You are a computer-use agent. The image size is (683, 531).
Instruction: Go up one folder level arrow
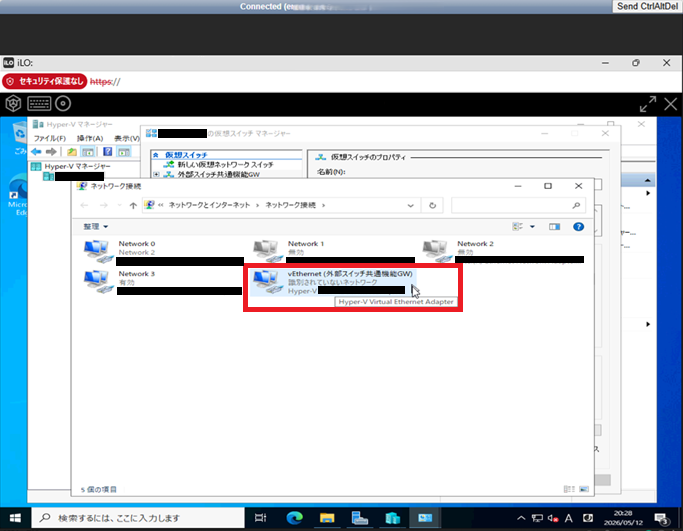tap(133, 205)
